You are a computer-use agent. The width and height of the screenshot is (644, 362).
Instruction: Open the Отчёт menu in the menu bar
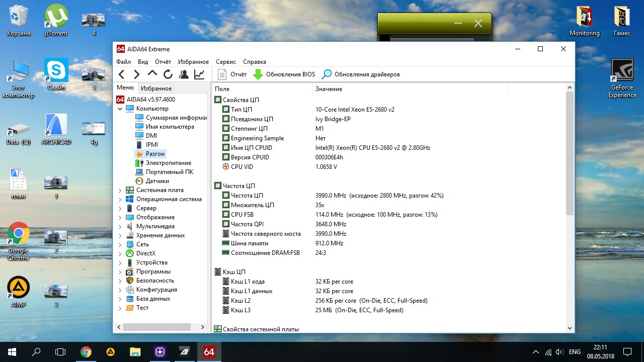[x=163, y=62]
